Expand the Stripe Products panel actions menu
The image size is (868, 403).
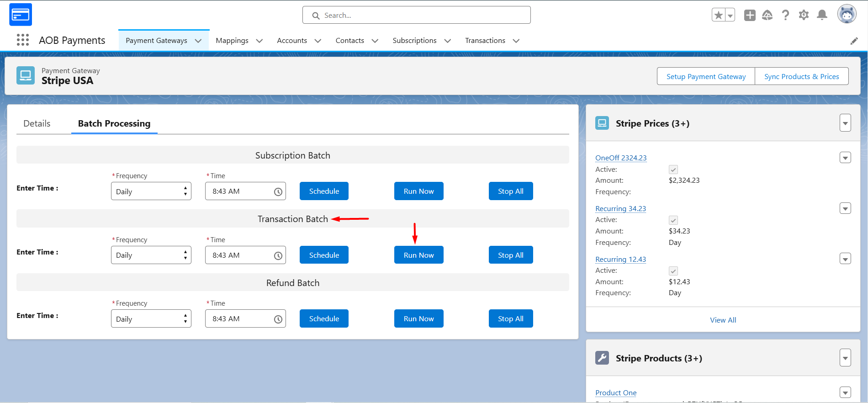pyautogui.click(x=845, y=358)
